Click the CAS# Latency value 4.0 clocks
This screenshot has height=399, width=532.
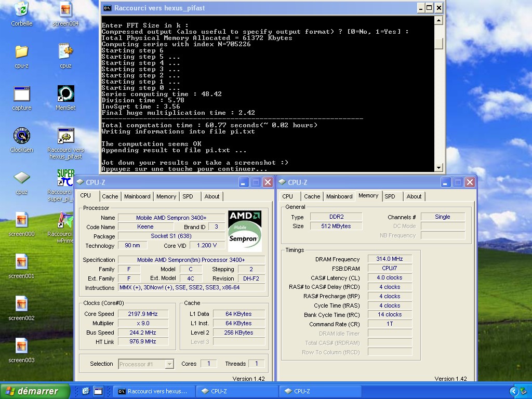click(x=390, y=277)
